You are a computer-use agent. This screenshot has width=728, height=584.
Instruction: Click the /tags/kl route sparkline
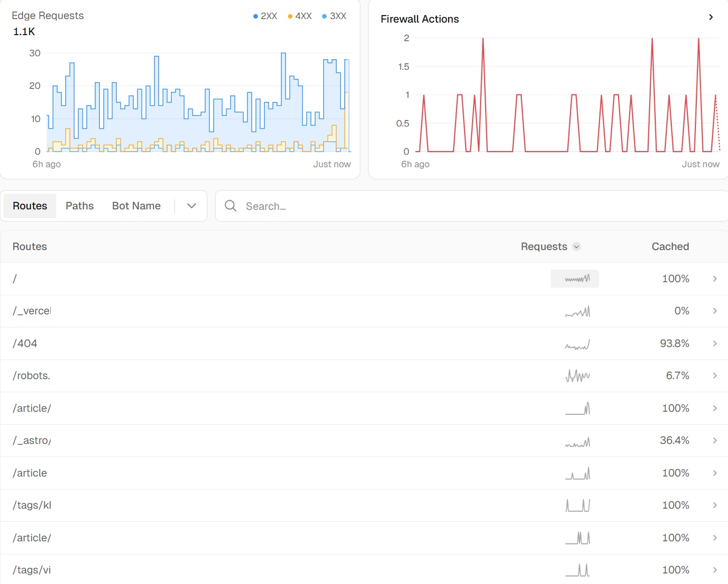tap(577, 505)
